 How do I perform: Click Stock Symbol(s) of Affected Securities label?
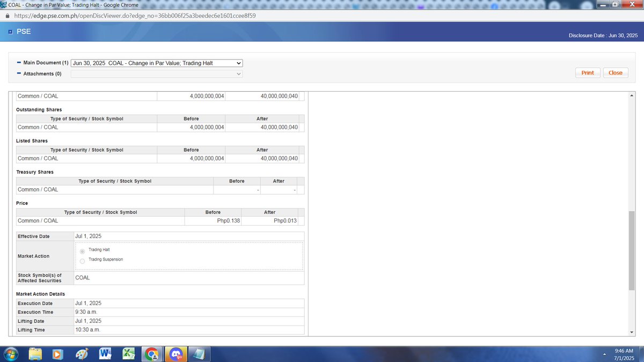coord(40,278)
